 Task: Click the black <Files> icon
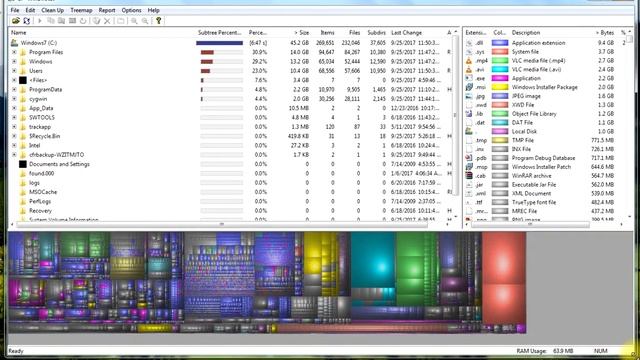tap(23, 80)
